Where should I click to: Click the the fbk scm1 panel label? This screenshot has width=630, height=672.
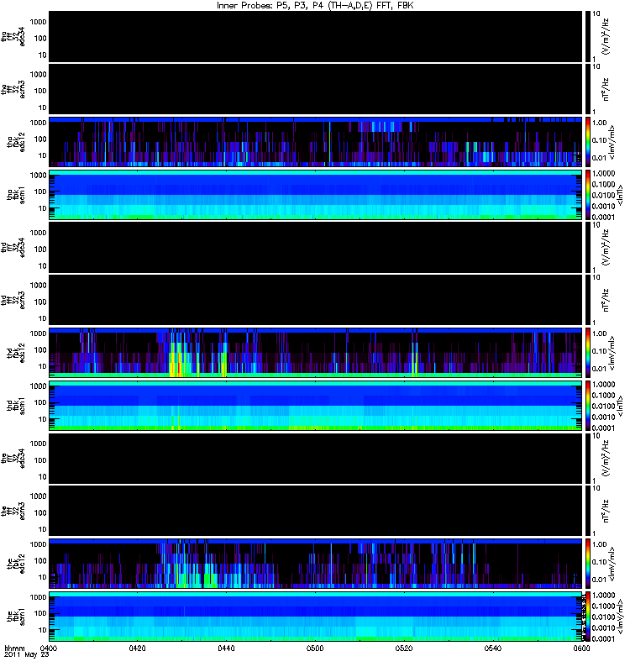(16, 617)
